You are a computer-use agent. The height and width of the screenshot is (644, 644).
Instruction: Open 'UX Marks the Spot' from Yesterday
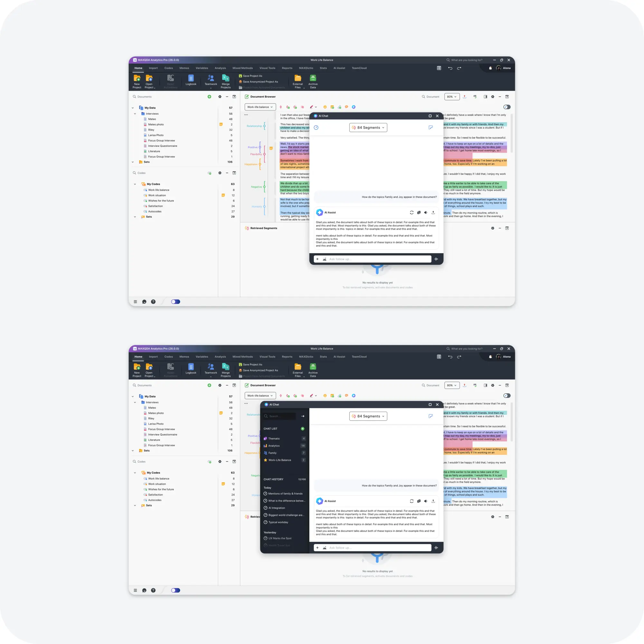click(280, 538)
